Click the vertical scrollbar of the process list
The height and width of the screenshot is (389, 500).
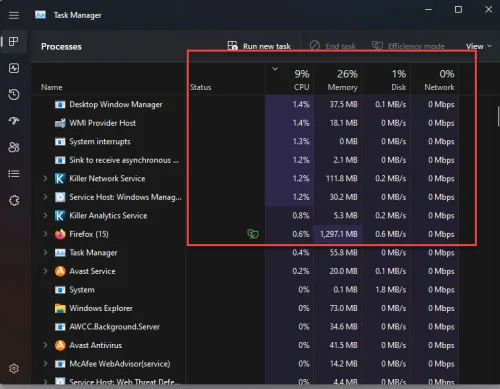[x=498, y=116]
